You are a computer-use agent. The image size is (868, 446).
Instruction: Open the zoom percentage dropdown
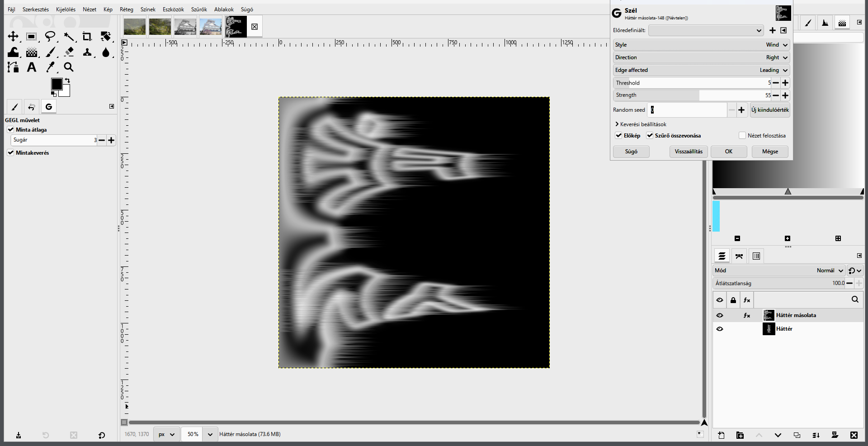[x=210, y=434]
